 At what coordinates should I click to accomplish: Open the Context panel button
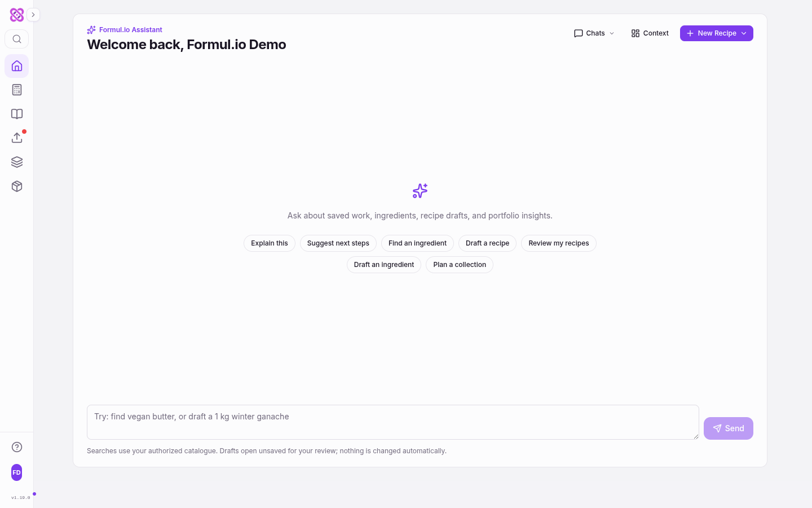pyautogui.click(x=650, y=33)
